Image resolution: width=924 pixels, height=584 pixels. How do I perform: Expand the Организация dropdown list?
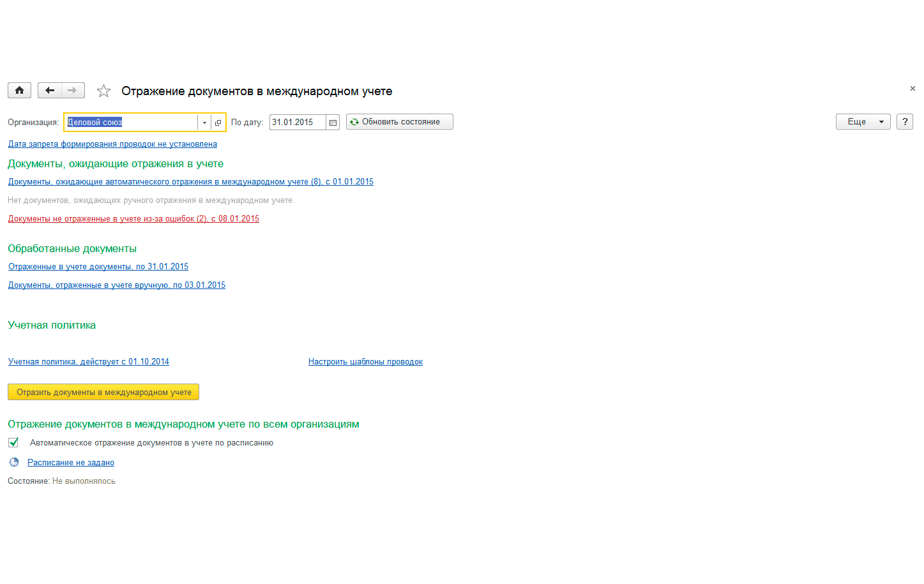click(x=204, y=123)
